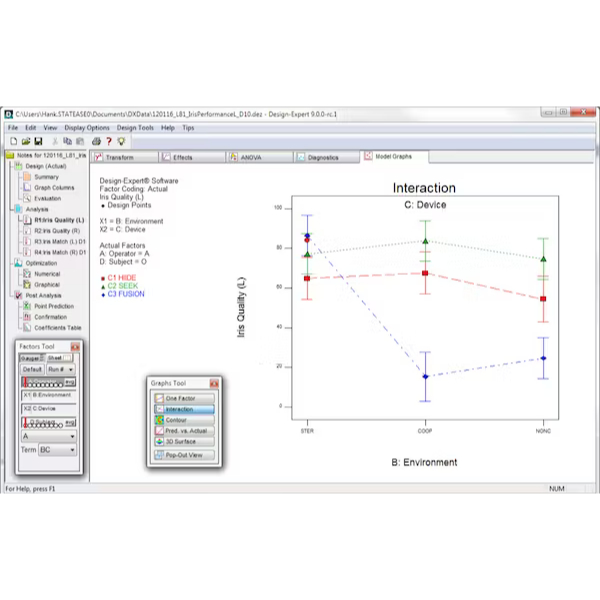Click the New Design toolbar icon
Image resolution: width=600 pixels, height=600 pixels.
pos(14,141)
